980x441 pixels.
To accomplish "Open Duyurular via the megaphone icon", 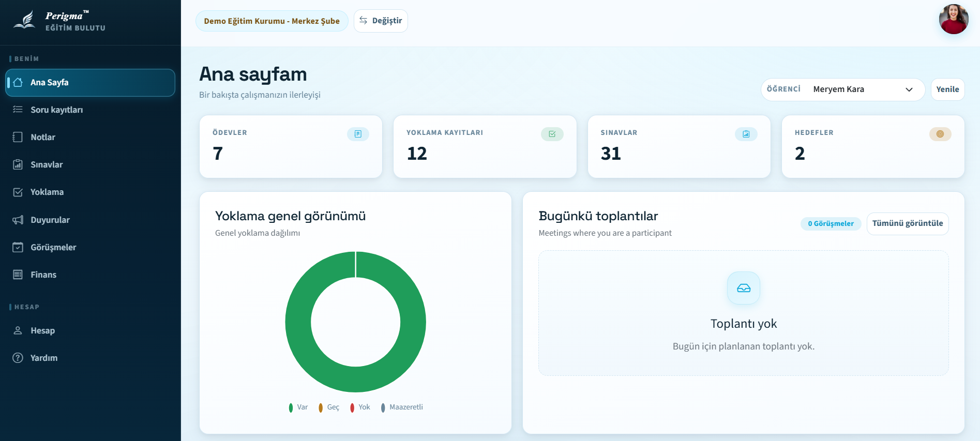I will [x=18, y=220].
